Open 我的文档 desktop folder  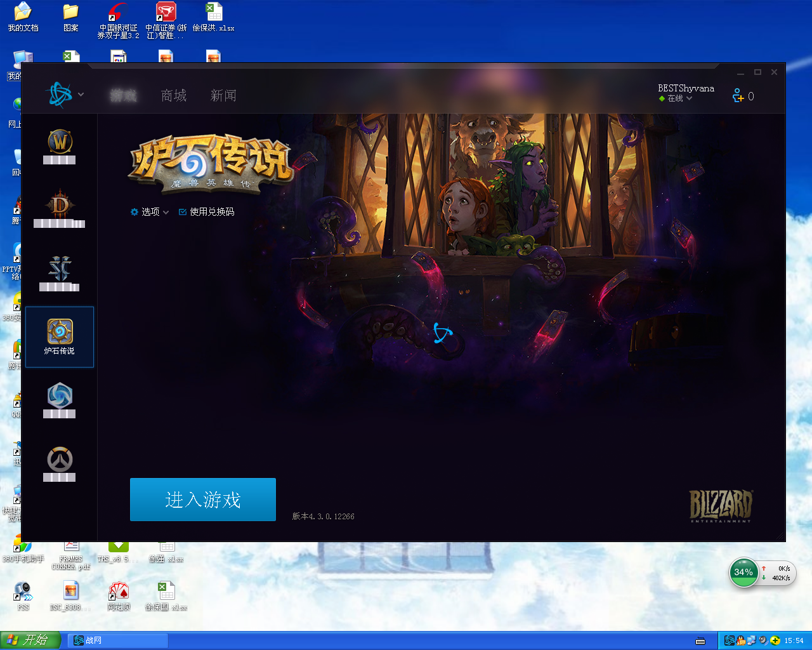23,17
